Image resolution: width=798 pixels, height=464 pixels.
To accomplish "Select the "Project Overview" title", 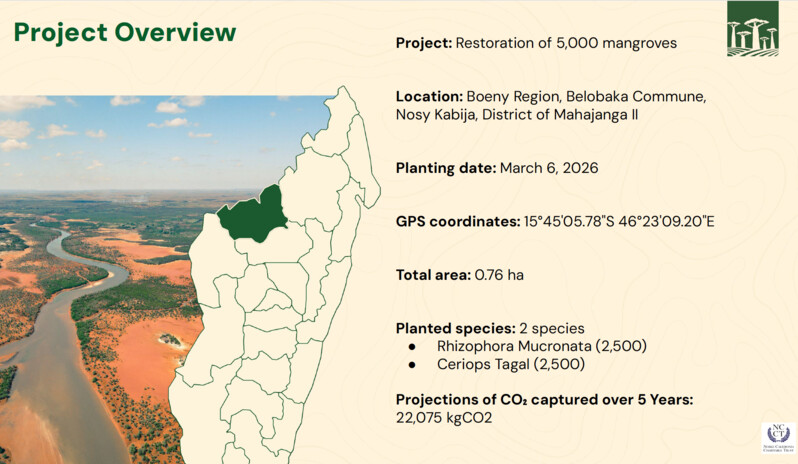I will [x=125, y=32].
